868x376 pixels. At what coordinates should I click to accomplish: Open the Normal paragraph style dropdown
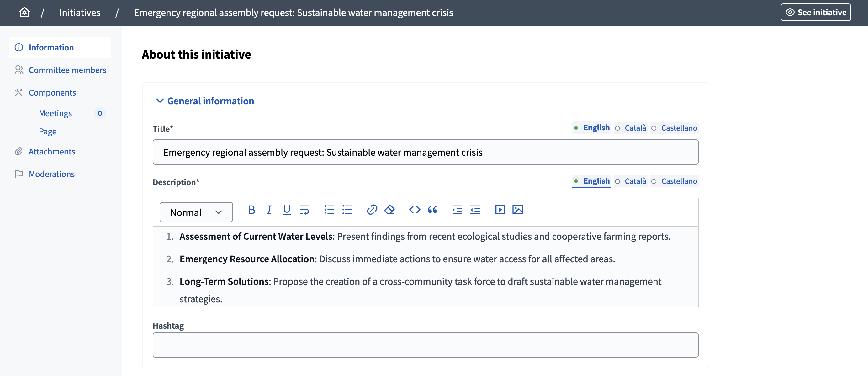(196, 212)
